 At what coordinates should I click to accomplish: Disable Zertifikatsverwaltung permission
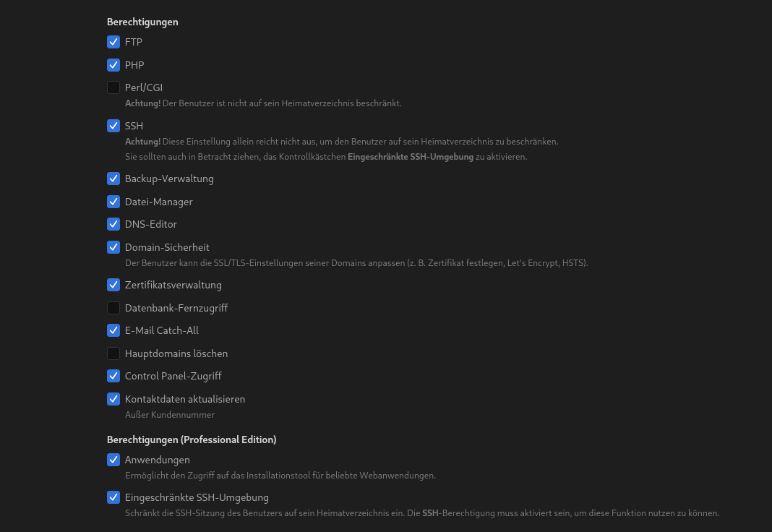(113, 285)
